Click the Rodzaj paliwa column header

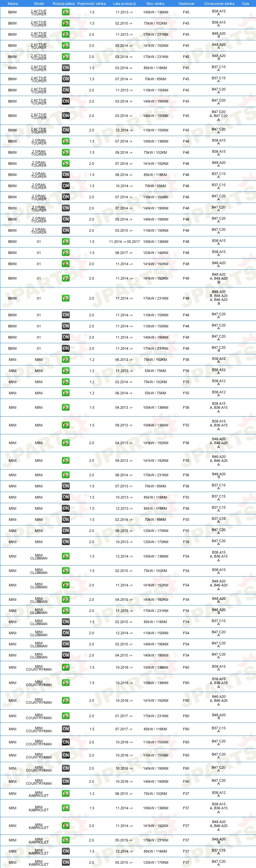tap(64, 4)
